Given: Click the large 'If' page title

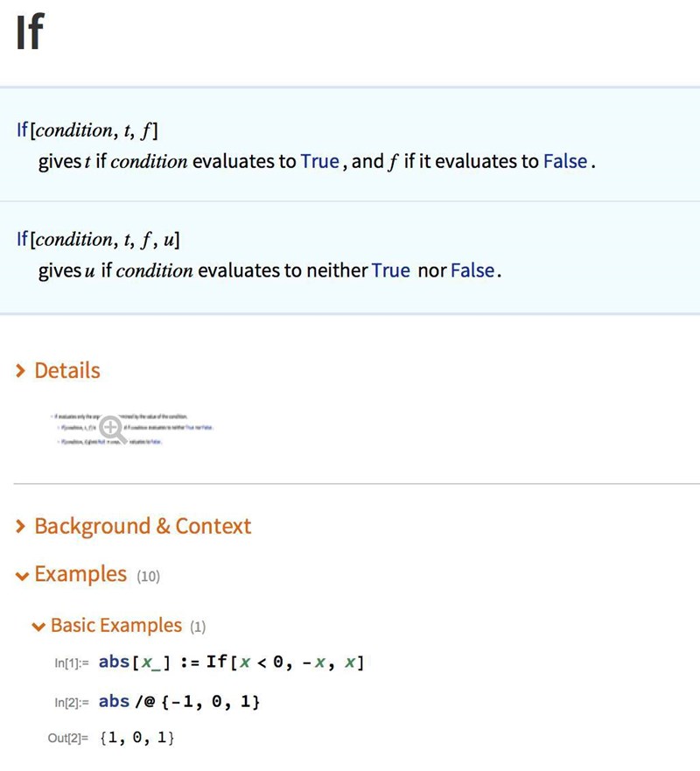Looking at the screenshot, I should click(29, 32).
